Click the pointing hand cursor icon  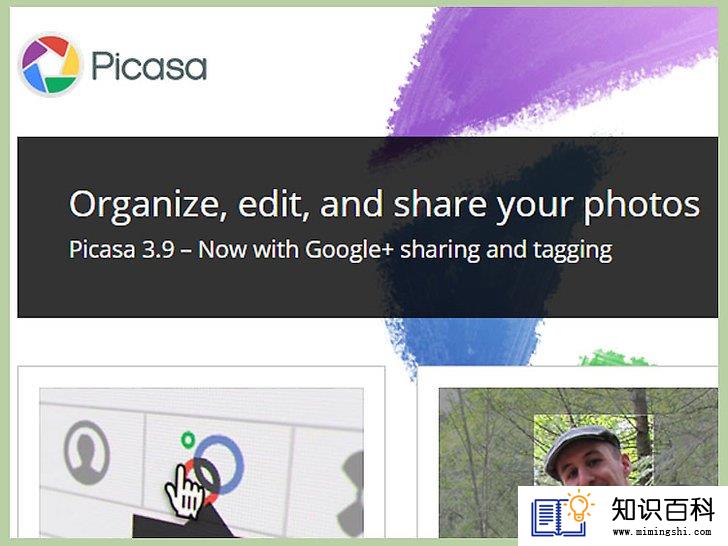click(184, 491)
